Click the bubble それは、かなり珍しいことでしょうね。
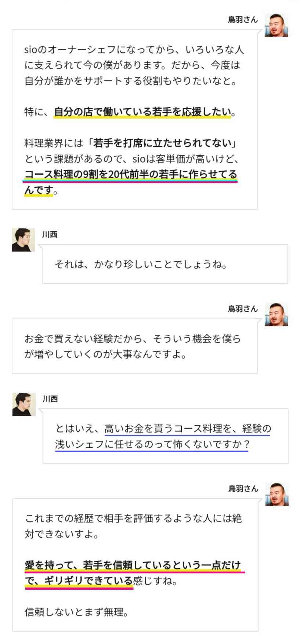 click(x=165, y=264)
